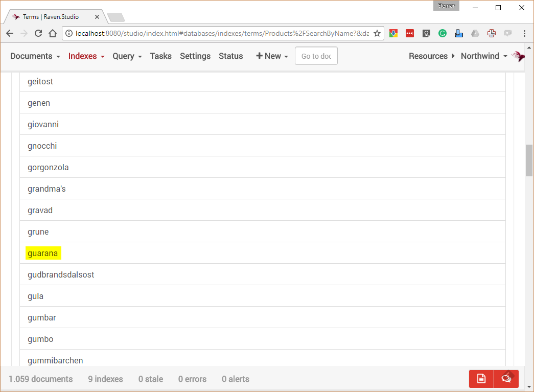
Task: Close the Terms Raven.Studio tab
Action: coord(97,17)
